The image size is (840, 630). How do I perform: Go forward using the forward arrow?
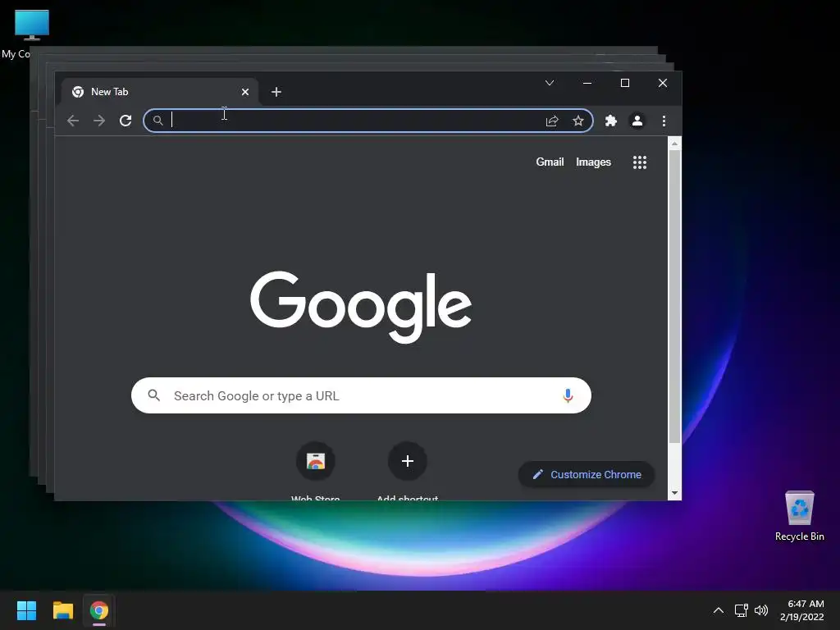click(99, 121)
